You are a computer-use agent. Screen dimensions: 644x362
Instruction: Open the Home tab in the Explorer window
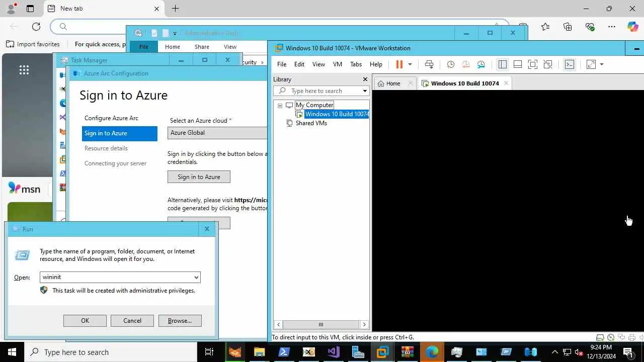click(173, 47)
